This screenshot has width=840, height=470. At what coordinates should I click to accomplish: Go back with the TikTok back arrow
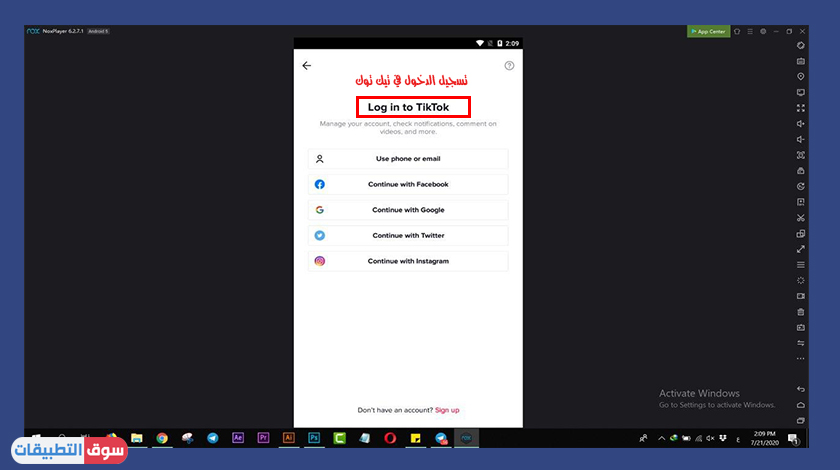(306, 65)
